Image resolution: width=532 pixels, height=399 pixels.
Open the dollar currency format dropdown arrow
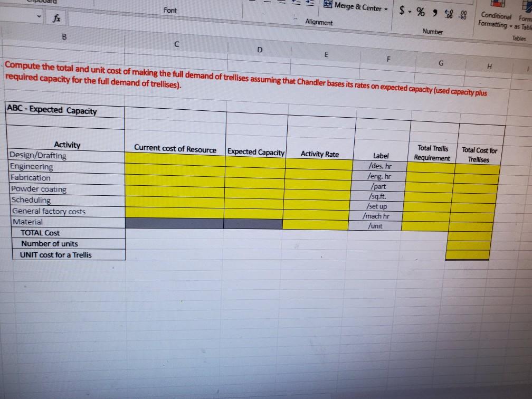coord(410,12)
